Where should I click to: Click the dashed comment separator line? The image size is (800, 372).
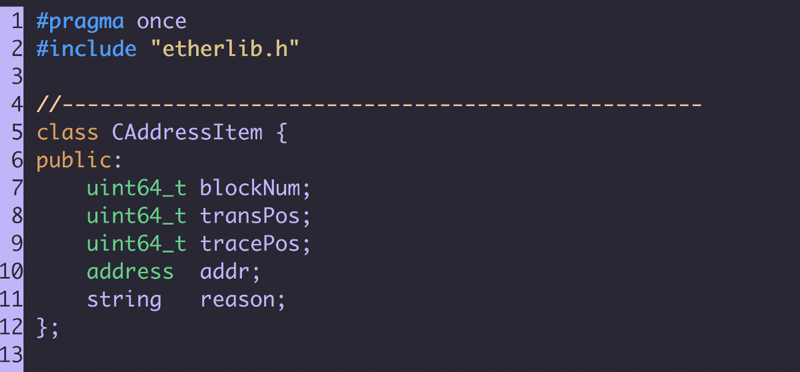(x=369, y=105)
